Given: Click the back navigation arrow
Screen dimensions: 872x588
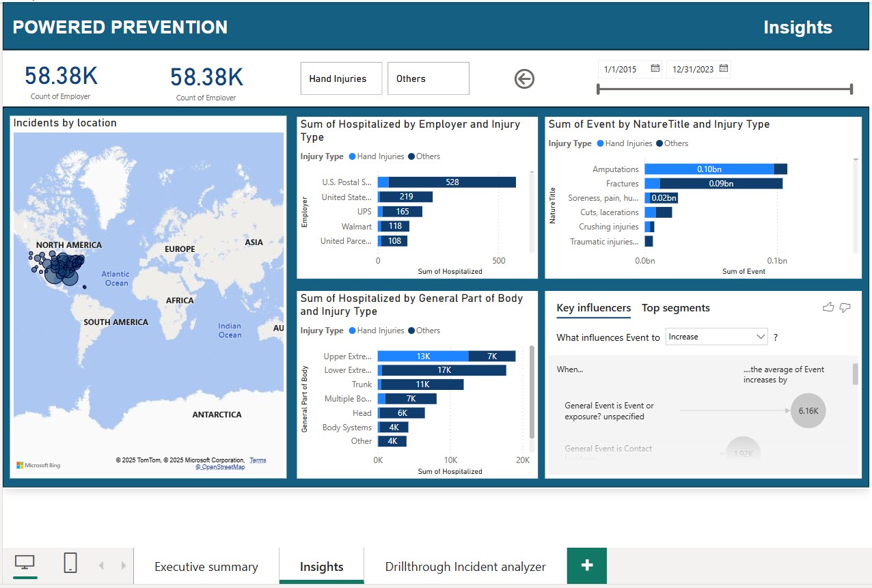Looking at the screenshot, I should pos(523,79).
